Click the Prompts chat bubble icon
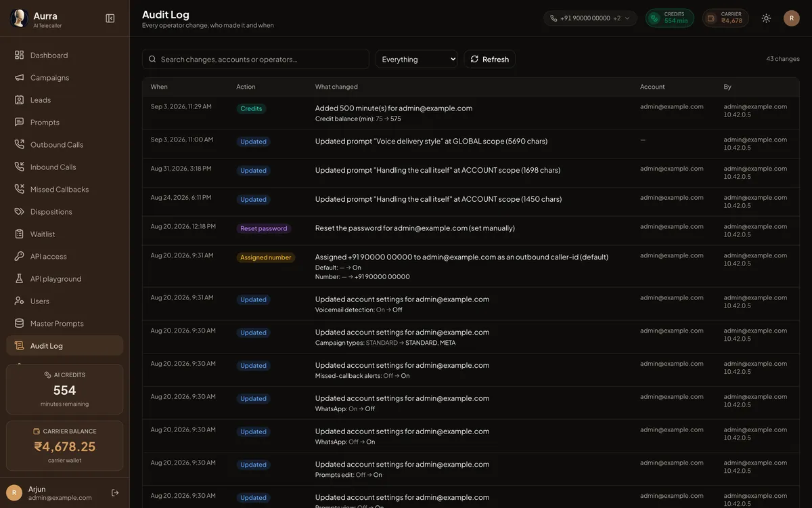This screenshot has width=812, height=508. (x=19, y=122)
